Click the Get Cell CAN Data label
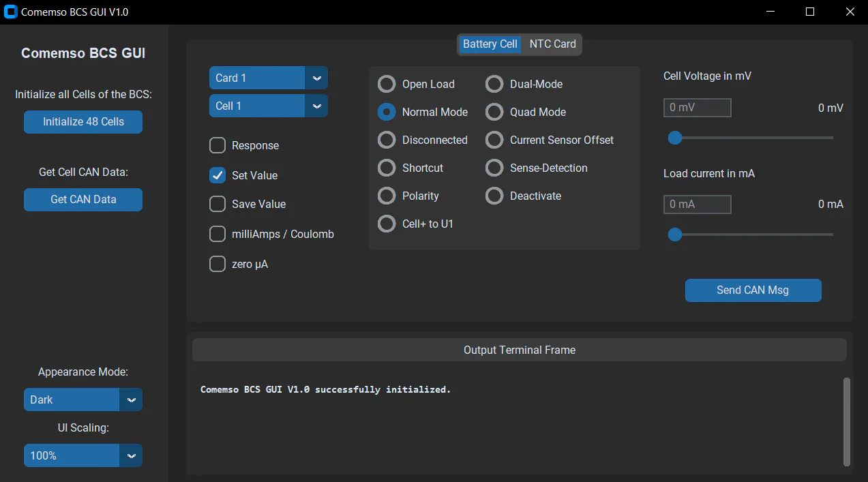 pyautogui.click(x=83, y=172)
